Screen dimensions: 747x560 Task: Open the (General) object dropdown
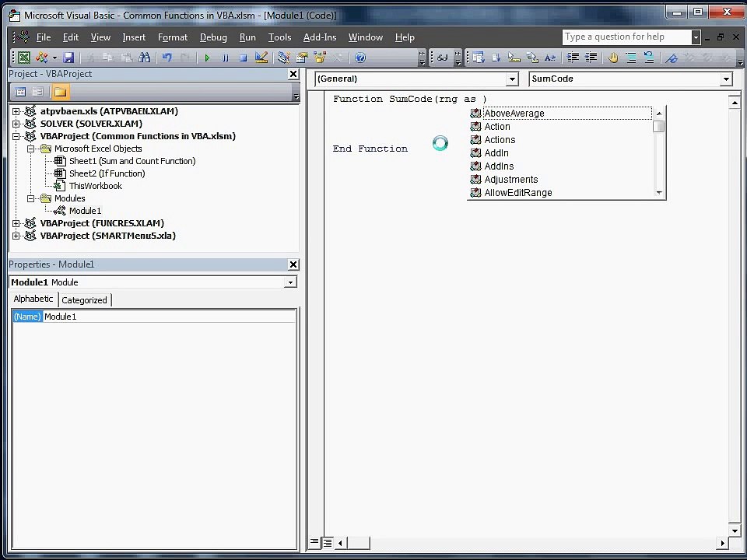point(512,79)
